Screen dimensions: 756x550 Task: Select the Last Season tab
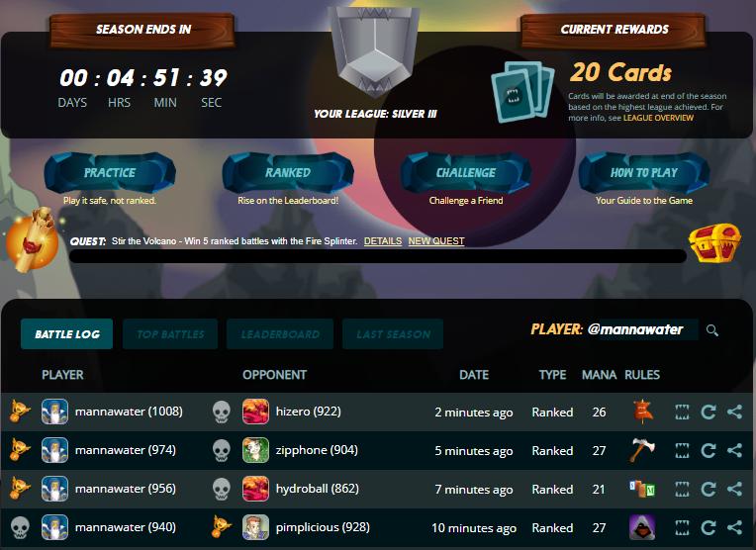point(393,333)
